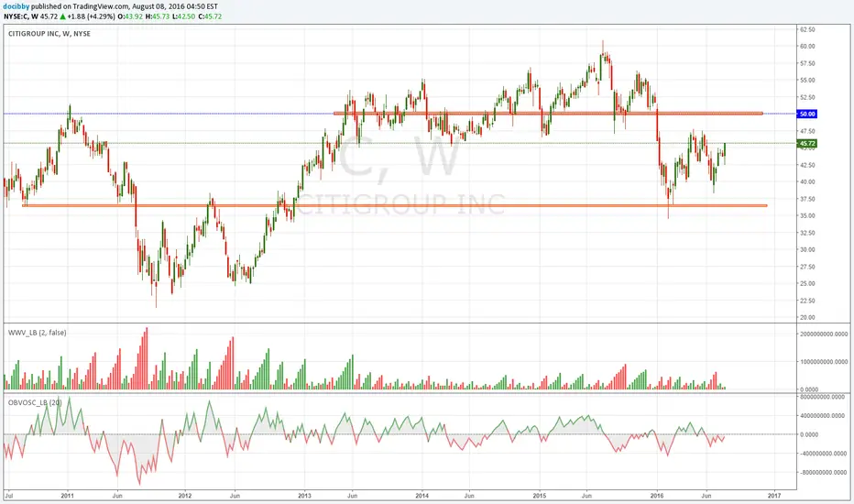Click the 62.50 price axis label
The image size is (854, 504).
[x=807, y=29]
